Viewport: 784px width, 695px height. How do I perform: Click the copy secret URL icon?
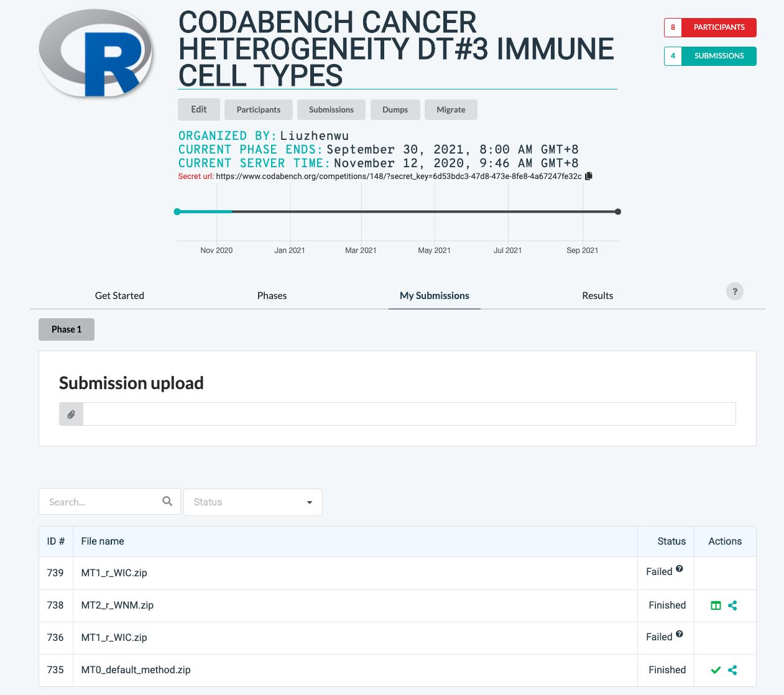(x=589, y=176)
